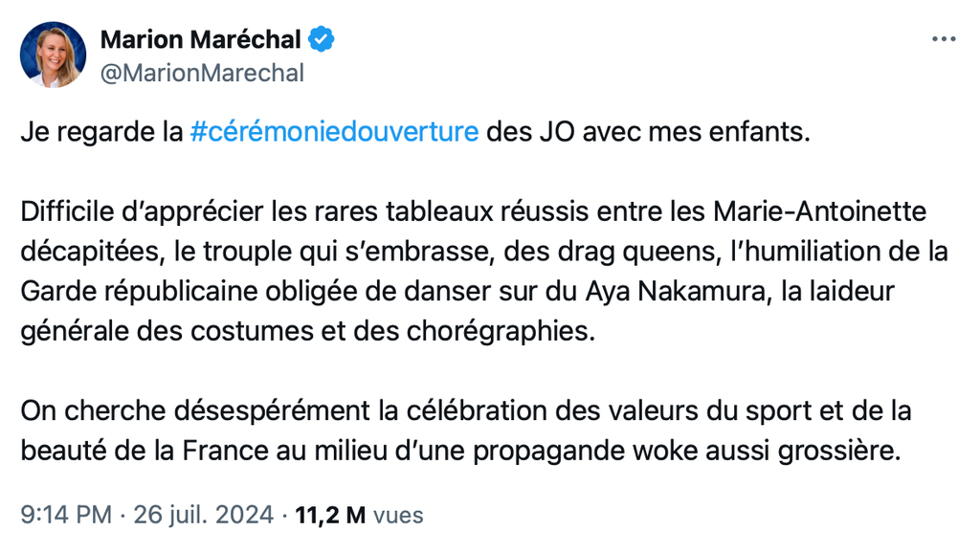Open the tweet's more options menu

click(944, 39)
